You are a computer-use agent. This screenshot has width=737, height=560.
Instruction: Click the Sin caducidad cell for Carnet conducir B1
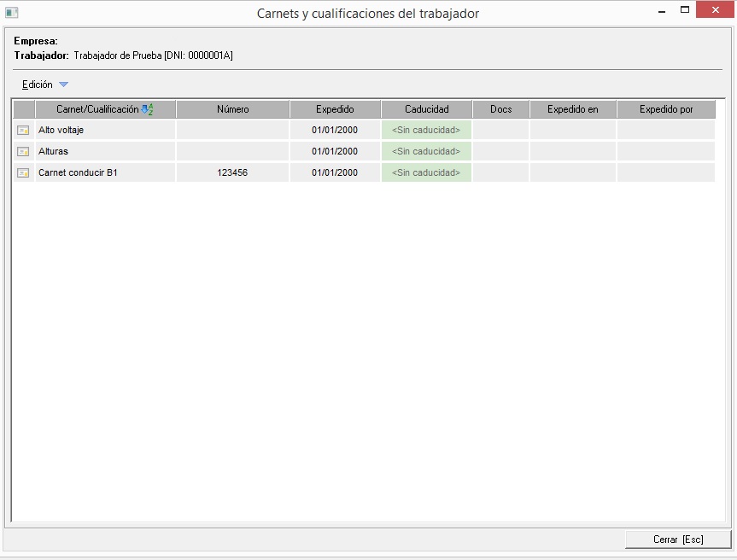[426, 172]
